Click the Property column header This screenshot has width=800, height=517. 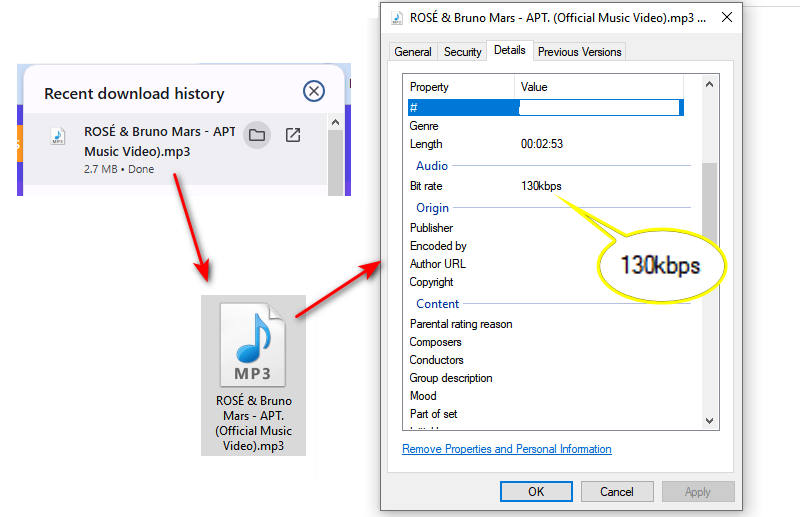tap(430, 87)
